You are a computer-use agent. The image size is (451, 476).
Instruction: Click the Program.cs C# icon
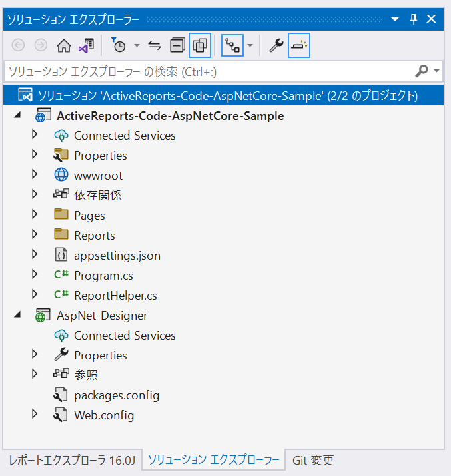pyautogui.click(x=61, y=274)
